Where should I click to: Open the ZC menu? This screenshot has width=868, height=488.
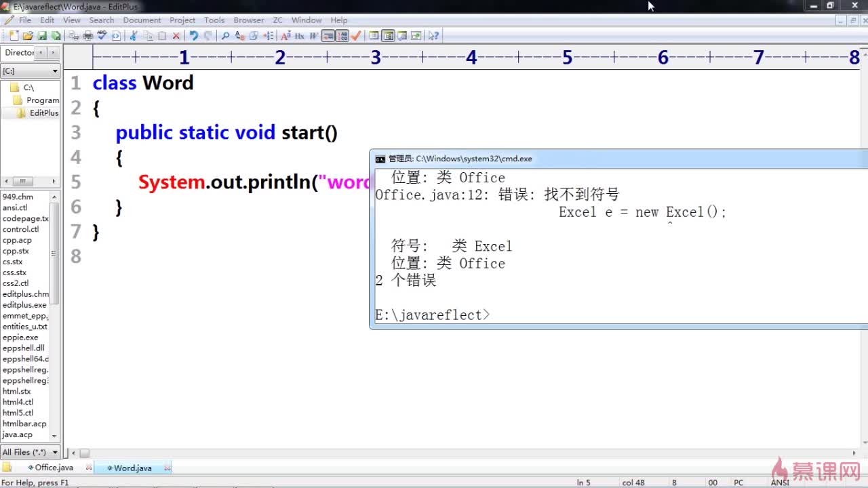point(278,20)
